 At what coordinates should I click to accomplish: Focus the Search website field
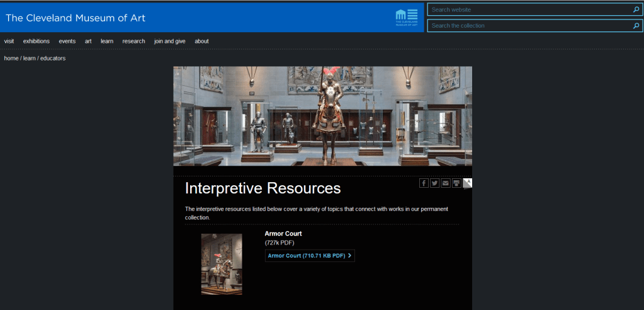529,9
